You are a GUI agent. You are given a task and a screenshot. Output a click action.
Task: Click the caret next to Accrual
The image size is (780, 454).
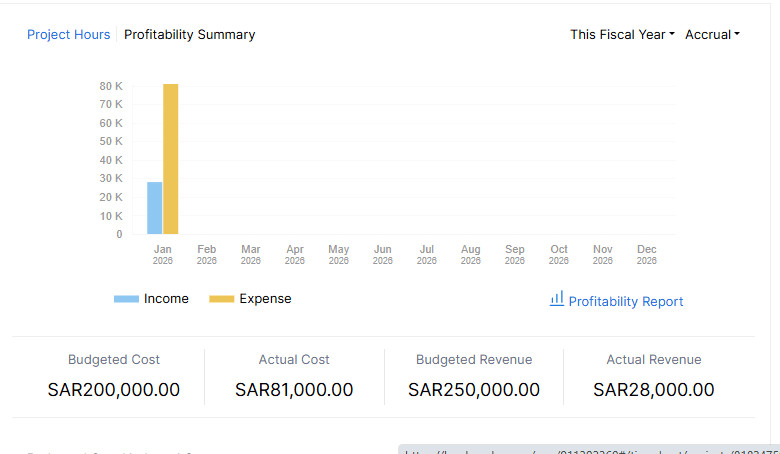point(737,34)
